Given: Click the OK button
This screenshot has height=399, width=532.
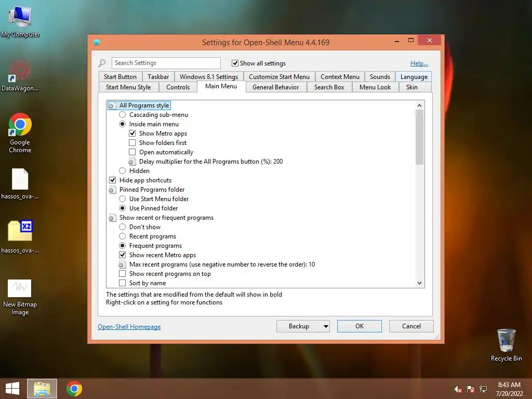Looking at the screenshot, I should (x=360, y=326).
